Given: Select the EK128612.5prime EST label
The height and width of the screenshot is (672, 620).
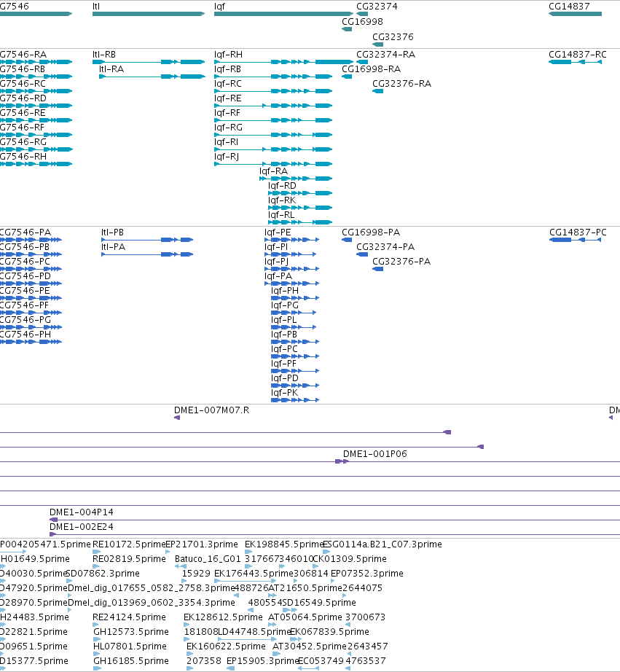Looking at the screenshot, I should tap(223, 617).
